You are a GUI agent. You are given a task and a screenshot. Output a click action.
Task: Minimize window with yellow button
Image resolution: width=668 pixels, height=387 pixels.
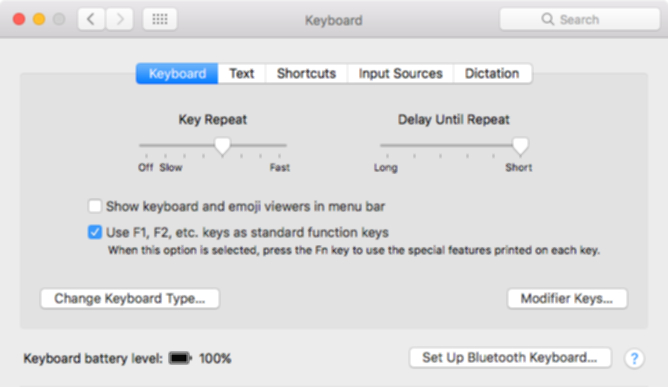coord(39,19)
